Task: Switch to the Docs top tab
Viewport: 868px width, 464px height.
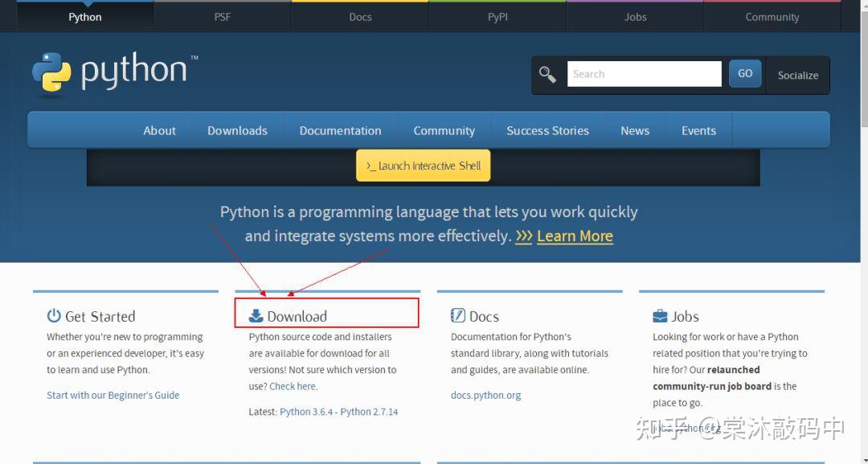Action: click(360, 17)
